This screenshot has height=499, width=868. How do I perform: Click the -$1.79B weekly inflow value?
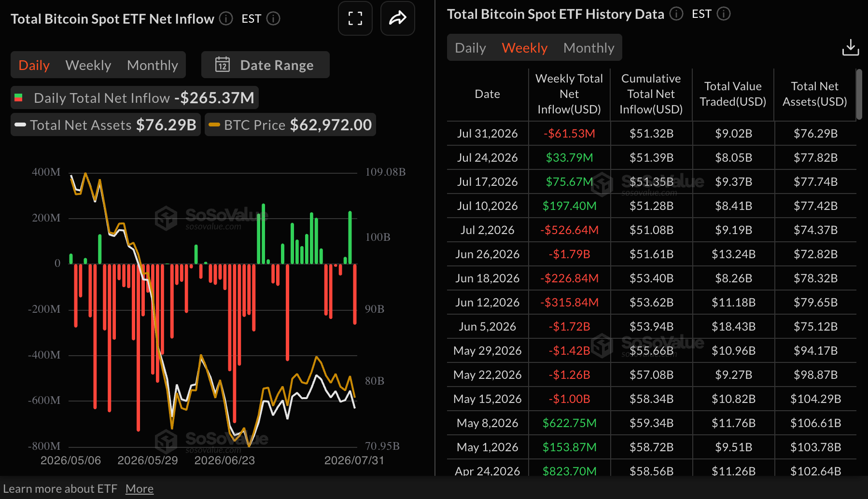569,254
